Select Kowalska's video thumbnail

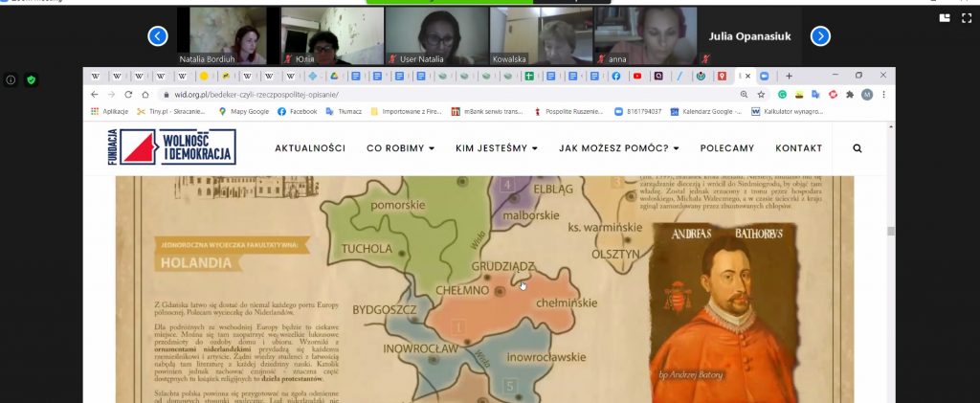click(541, 35)
